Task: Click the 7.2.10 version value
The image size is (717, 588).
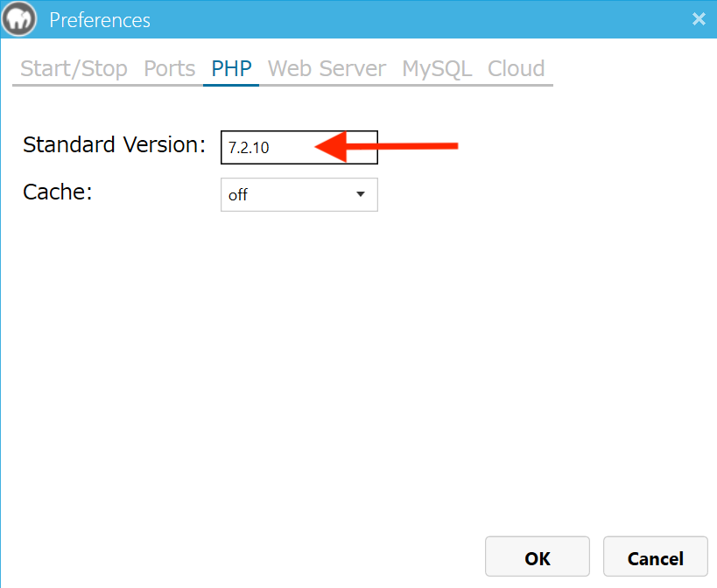Action: pos(249,148)
